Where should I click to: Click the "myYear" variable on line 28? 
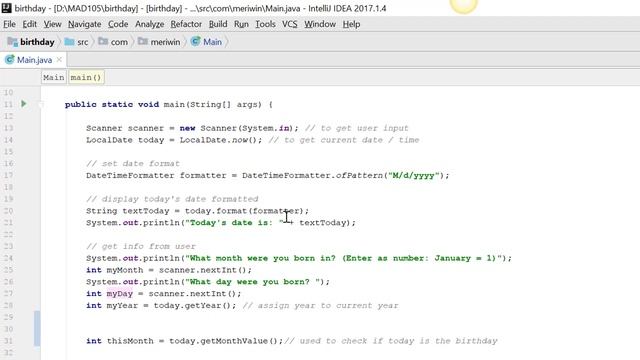point(122,305)
